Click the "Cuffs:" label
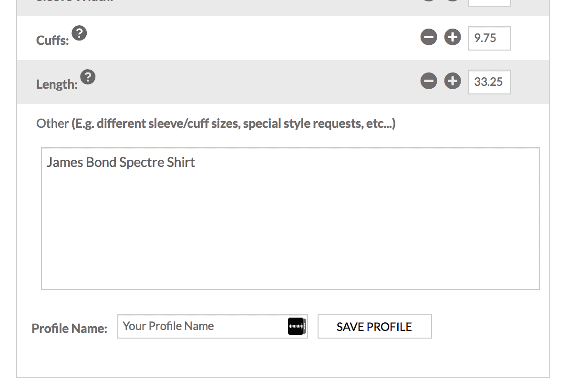The image size is (577, 392). (52, 40)
